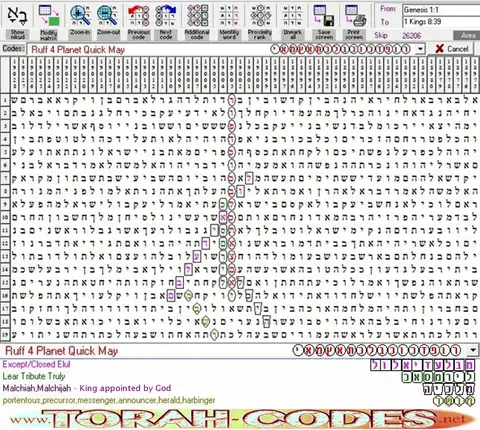The image size is (480, 430).
Task: Zoom in on the matrix
Action: pyautogui.click(x=80, y=21)
